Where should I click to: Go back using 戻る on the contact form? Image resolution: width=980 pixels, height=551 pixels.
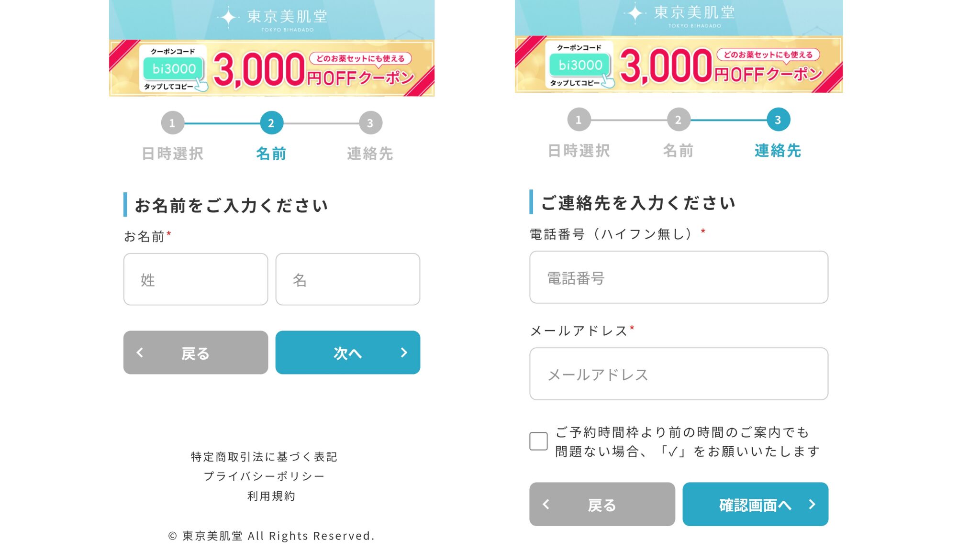click(602, 504)
